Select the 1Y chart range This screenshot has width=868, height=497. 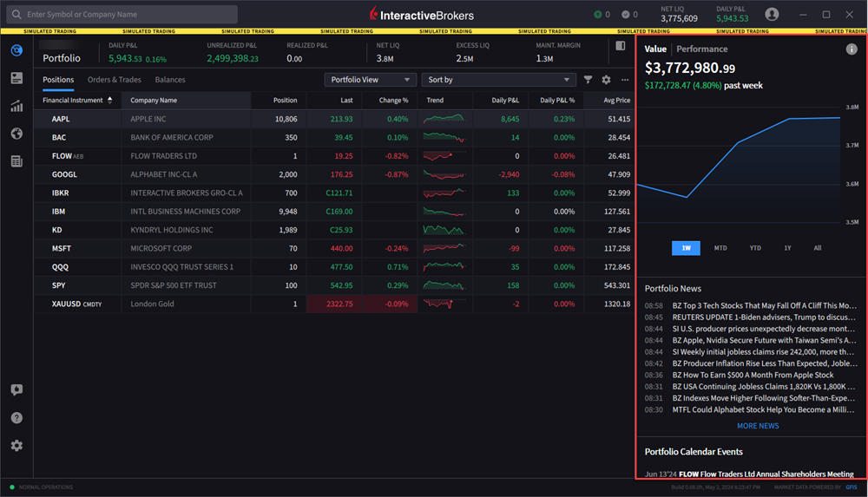(787, 248)
